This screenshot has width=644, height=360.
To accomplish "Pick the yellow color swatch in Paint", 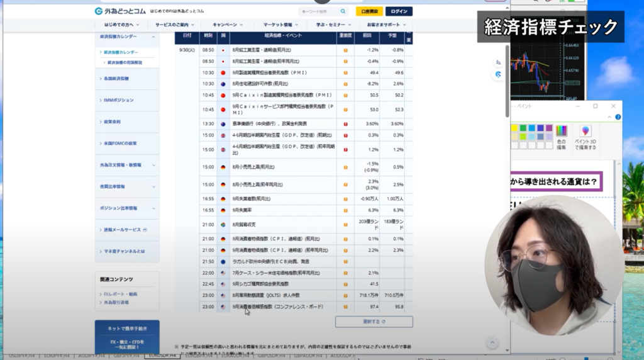I will (x=514, y=128).
